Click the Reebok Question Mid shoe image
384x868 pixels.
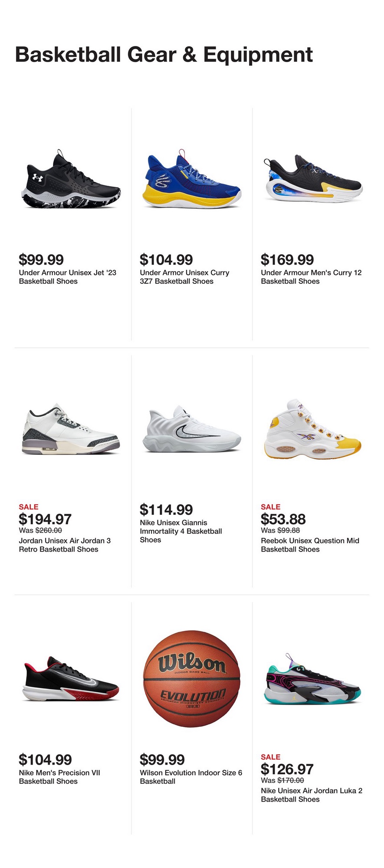[x=312, y=430]
